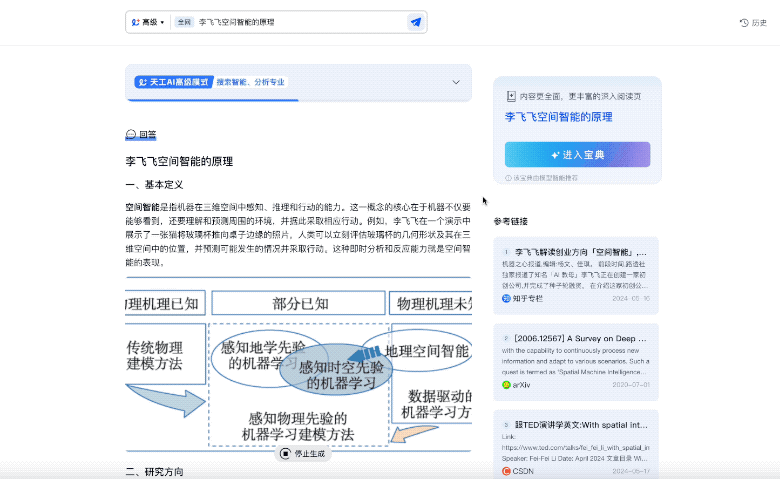Click the info icon near 该宝典由模型智能推荐
Viewport: 780px width, 479px height.
pos(508,178)
